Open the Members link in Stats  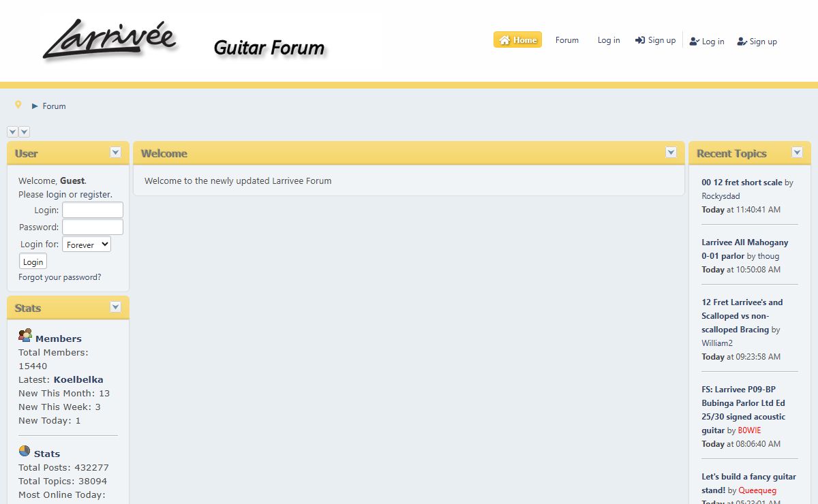click(x=59, y=338)
